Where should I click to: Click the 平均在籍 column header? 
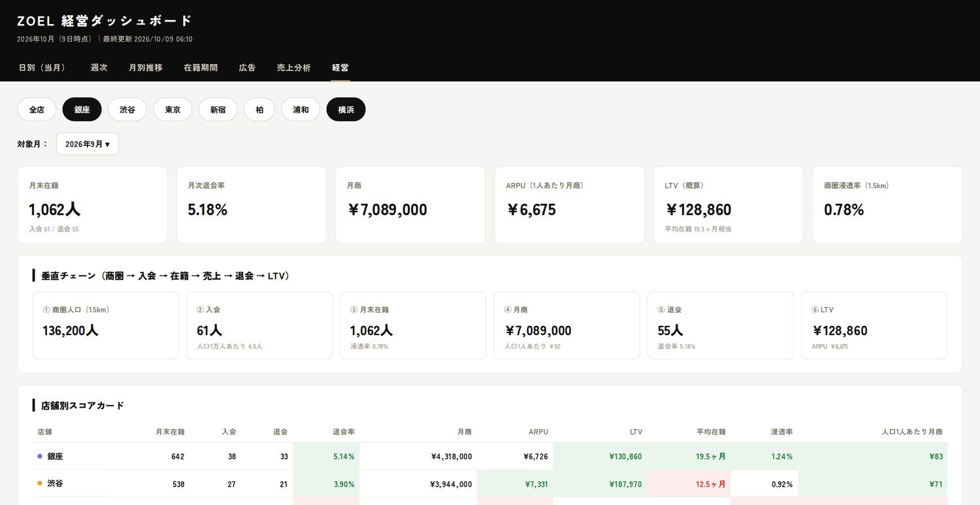711,432
